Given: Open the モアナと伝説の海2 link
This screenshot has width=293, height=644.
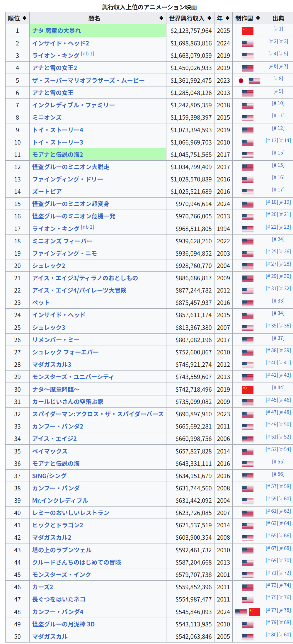Looking at the screenshot, I should (x=58, y=154).
